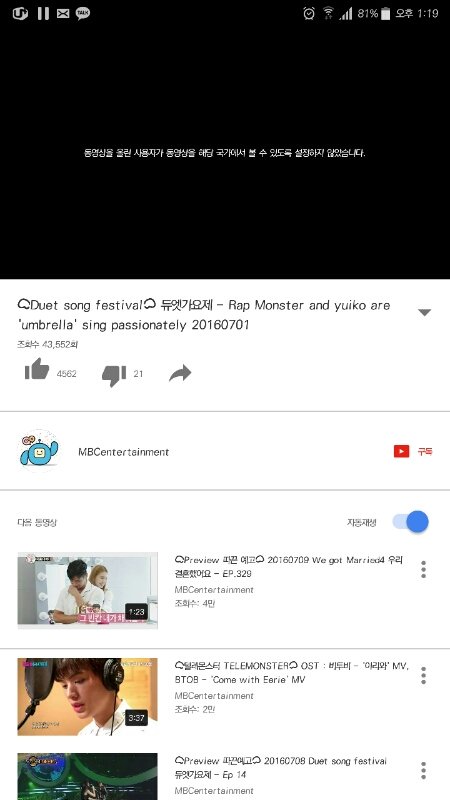This screenshot has width=450, height=800.
Task: Tap the red YouTube subscribe icon
Action: (x=401, y=452)
